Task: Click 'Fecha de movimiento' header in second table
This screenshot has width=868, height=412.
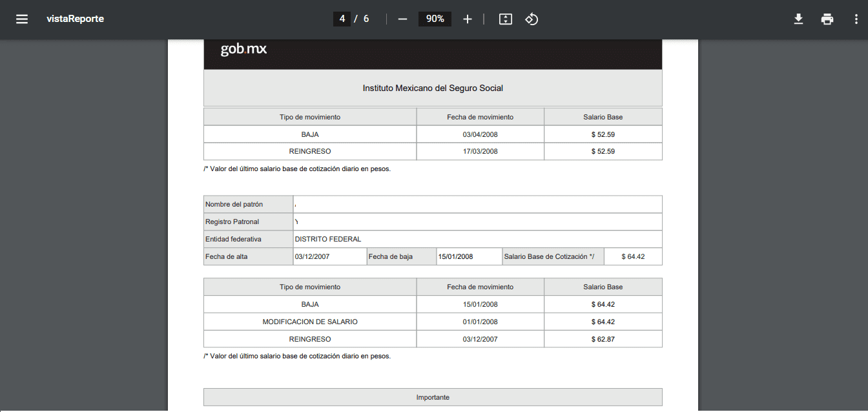Action: (x=480, y=287)
